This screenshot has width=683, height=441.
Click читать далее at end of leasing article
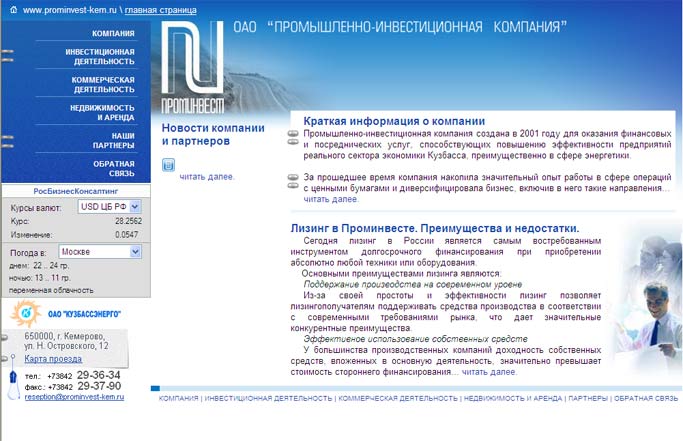[x=489, y=372]
